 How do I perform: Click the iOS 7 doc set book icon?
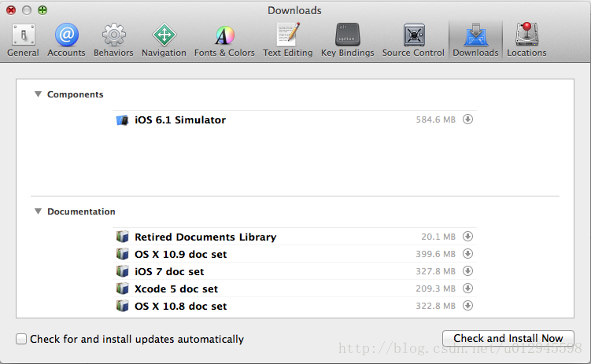(122, 271)
